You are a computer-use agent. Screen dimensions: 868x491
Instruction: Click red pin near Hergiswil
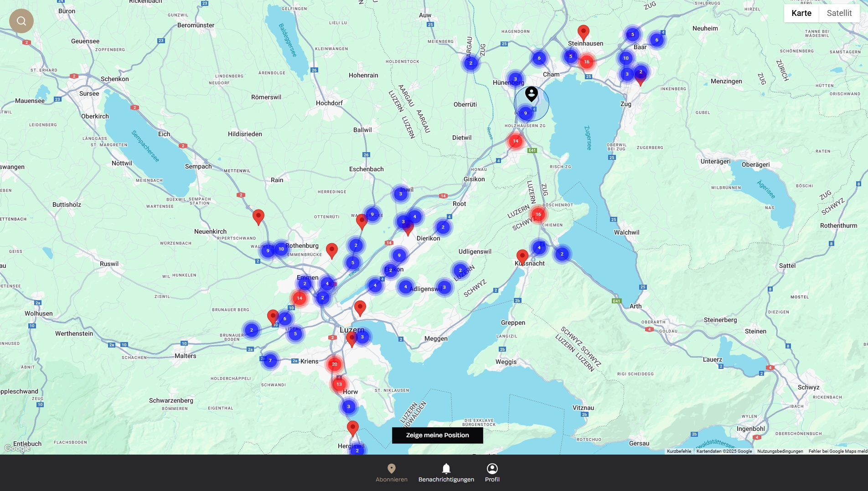click(x=353, y=429)
